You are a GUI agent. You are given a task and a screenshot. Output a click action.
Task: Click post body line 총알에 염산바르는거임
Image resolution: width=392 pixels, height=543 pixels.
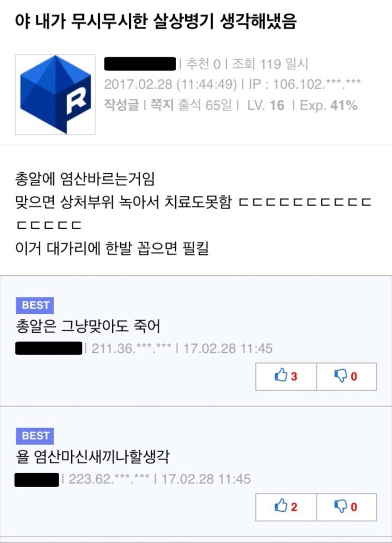click(x=85, y=179)
